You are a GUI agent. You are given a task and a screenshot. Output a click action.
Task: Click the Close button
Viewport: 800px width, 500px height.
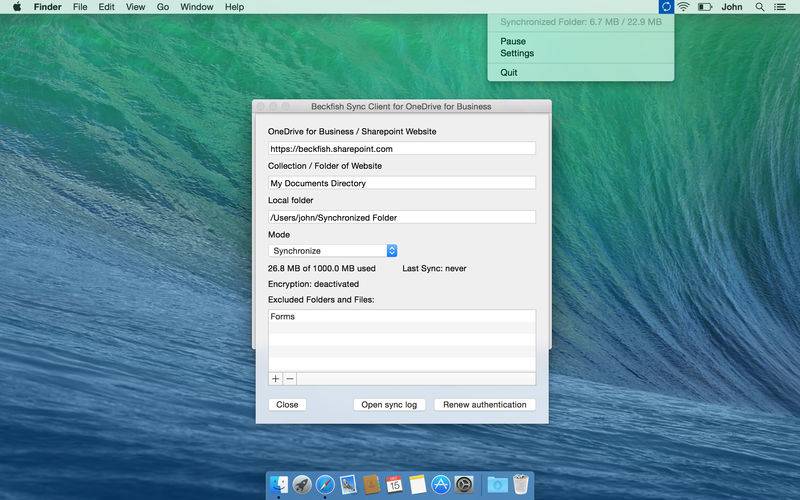pyautogui.click(x=287, y=405)
